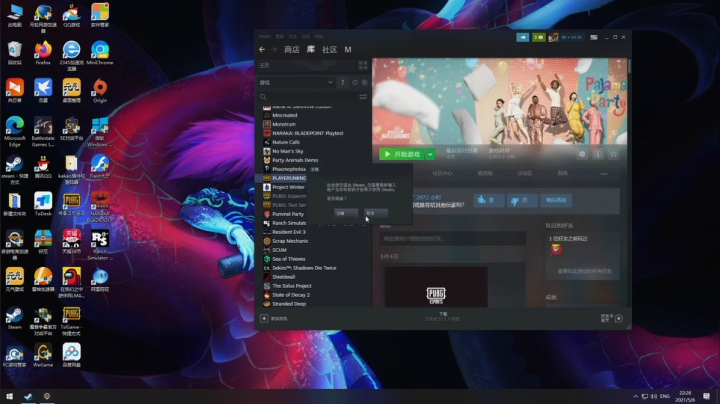Open the ENG input language indicator
This screenshot has height=404, width=720.
click(664, 396)
